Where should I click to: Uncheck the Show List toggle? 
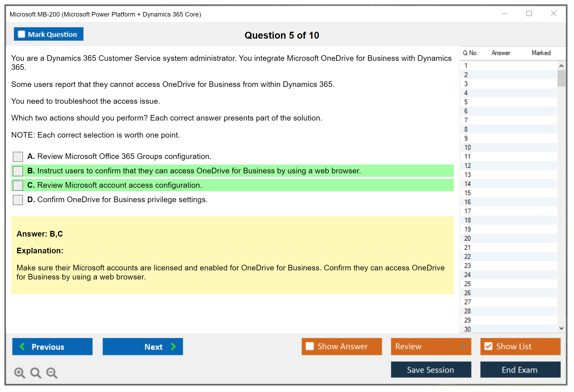[488, 346]
